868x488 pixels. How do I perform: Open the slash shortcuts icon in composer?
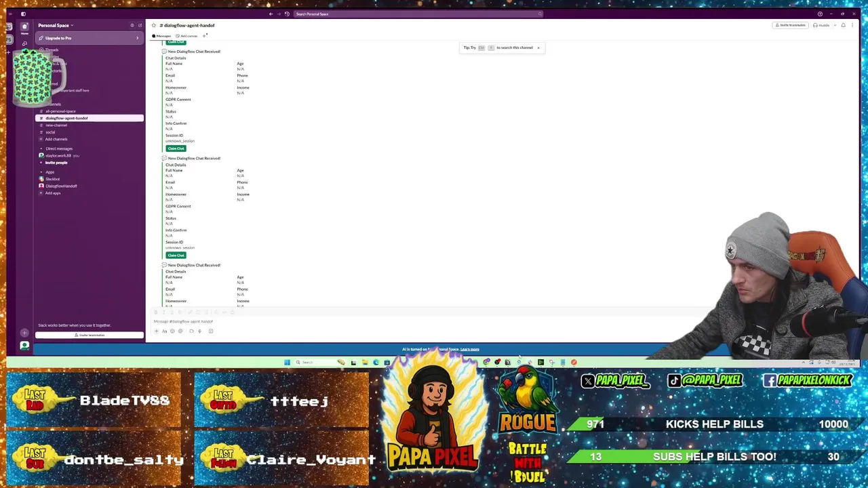211,331
